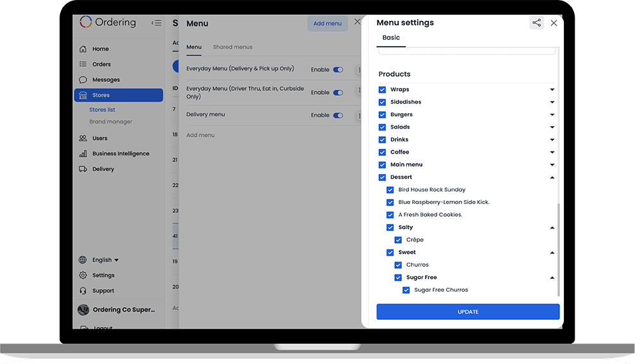This screenshot has height=364, width=640.
Task: Select the Basic tab in Menu settings
Action: pos(391,38)
